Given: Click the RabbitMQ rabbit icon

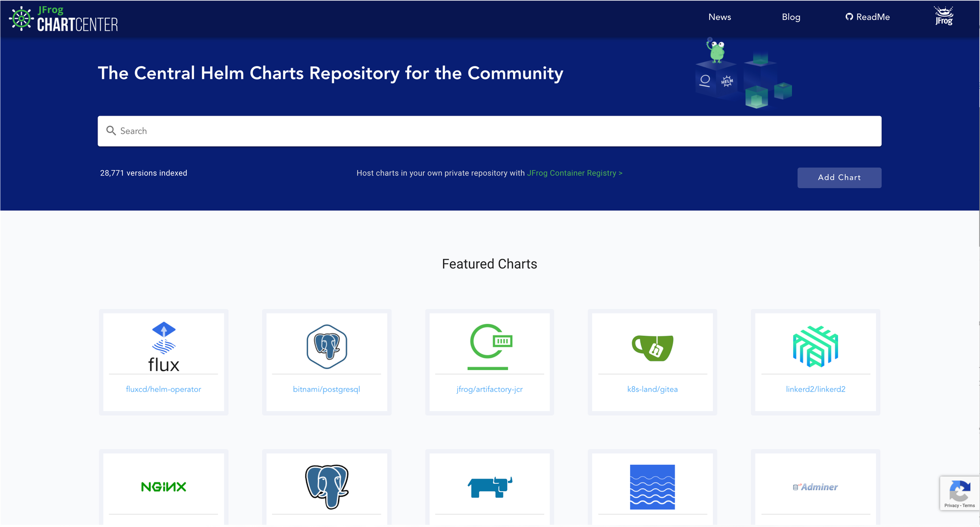Looking at the screenshot, I should pos(489,487).
